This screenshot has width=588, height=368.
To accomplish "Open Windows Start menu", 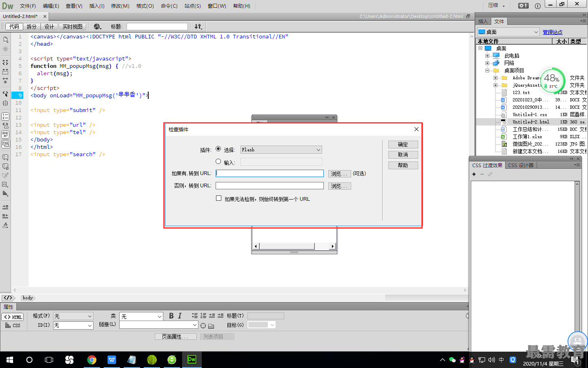I will [x=10, y=359].
